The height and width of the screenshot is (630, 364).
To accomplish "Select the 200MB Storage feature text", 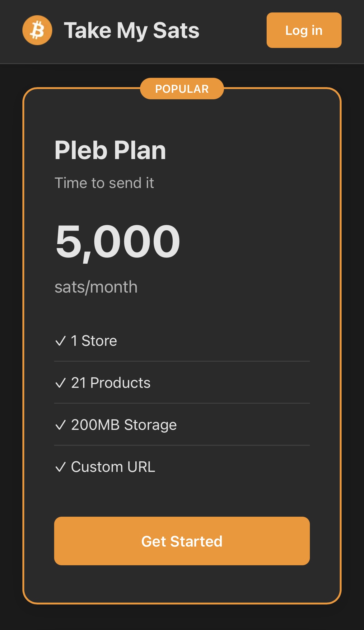I will pyautogui.click(x=124, y=425).
